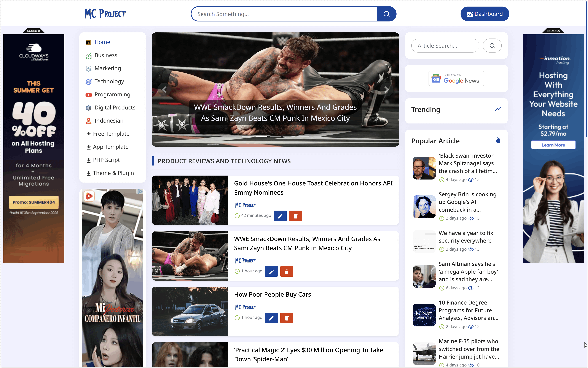Click the Digital Products gear icon

tap(88, 108)
